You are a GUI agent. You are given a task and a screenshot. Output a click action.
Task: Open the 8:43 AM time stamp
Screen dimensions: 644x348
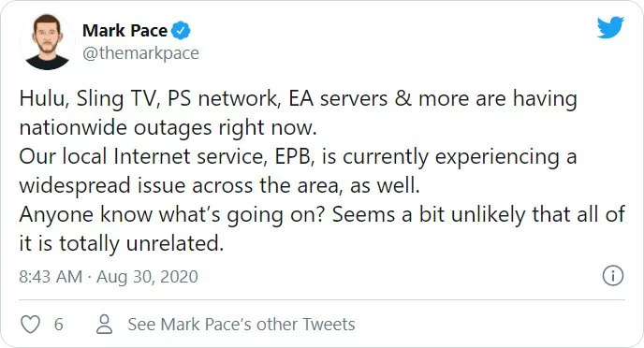coord(51,277)
